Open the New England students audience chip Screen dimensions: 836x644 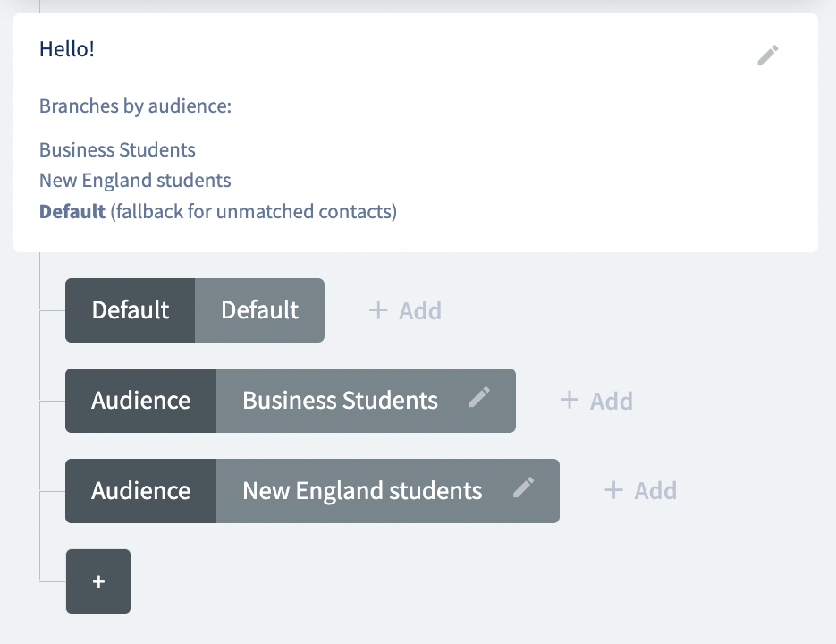(x=388, y=491)
